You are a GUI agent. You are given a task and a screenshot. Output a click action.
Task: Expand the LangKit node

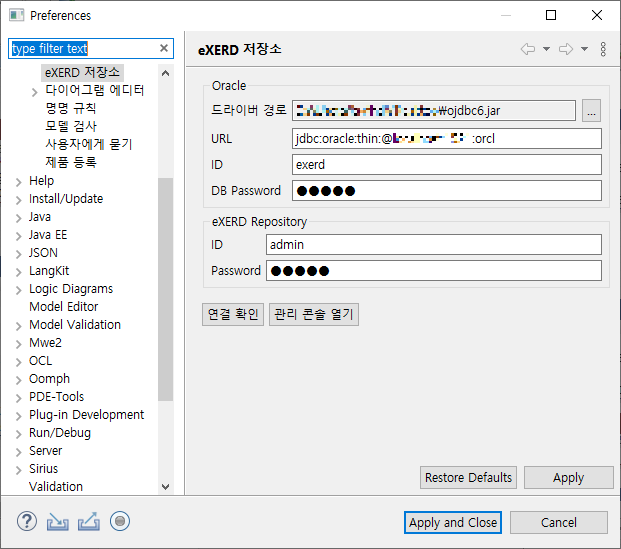pyautogui.click(x=18, y=272)
